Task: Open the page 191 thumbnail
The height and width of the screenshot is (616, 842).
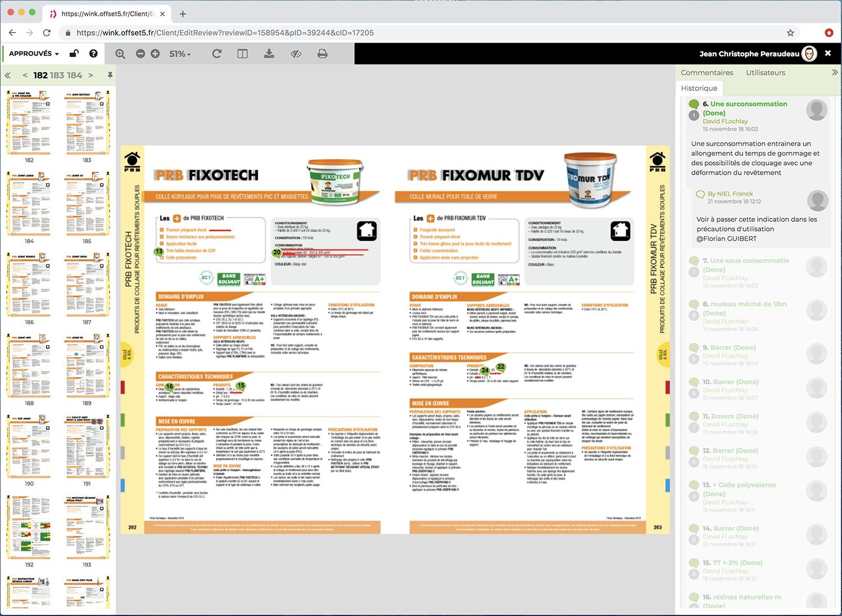Action: coord(86,446)
